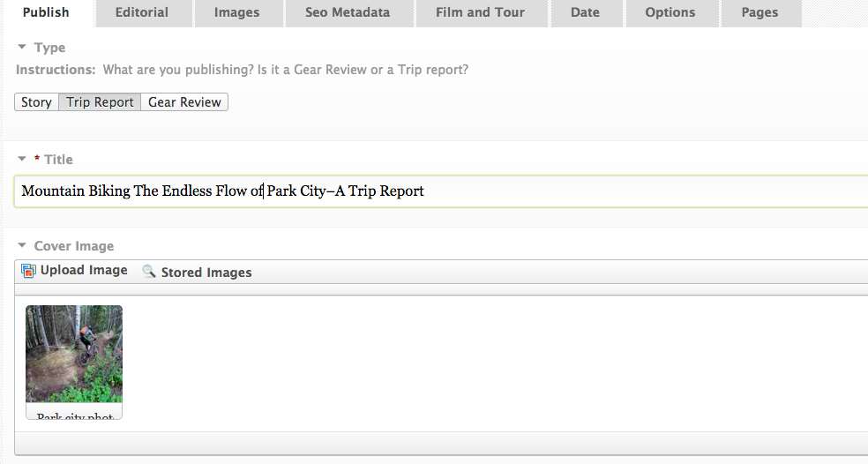Open the Film and Tour tab
The image size is (868, 464).
480,12
